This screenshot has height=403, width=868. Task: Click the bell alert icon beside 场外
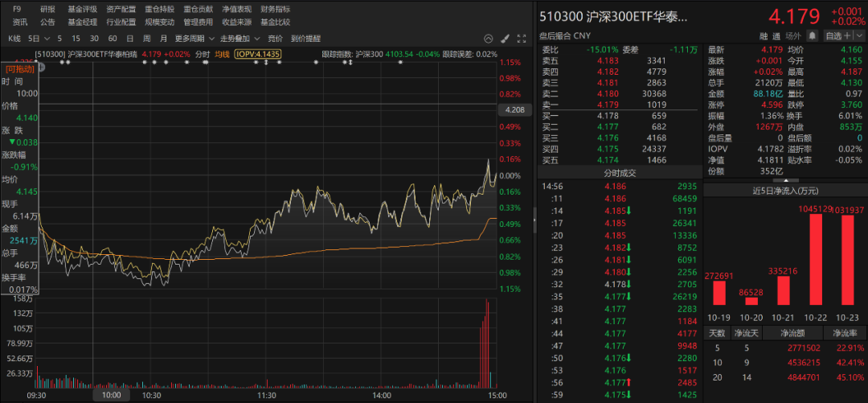coord(812,35)
